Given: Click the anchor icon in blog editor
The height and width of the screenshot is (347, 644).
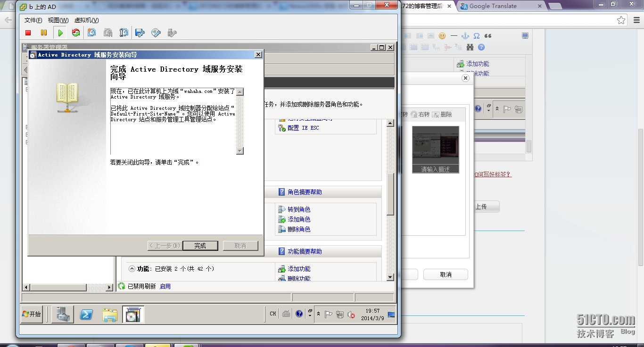Looking at the screenshot, I should 465,36.
